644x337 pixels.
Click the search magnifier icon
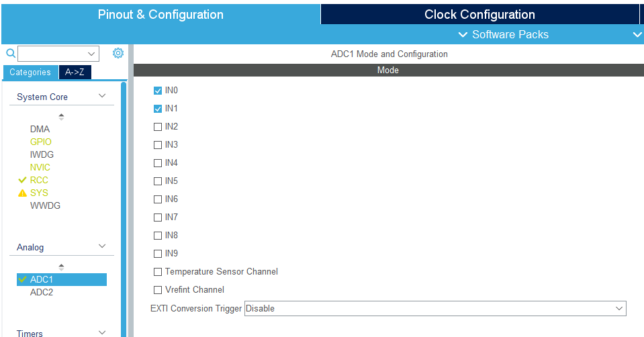tap(10, 53)
